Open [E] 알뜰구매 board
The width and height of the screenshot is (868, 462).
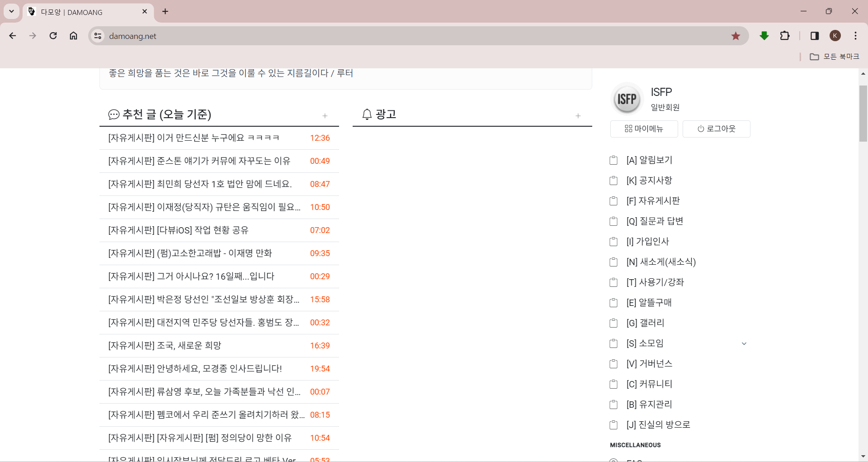(649, 303)
